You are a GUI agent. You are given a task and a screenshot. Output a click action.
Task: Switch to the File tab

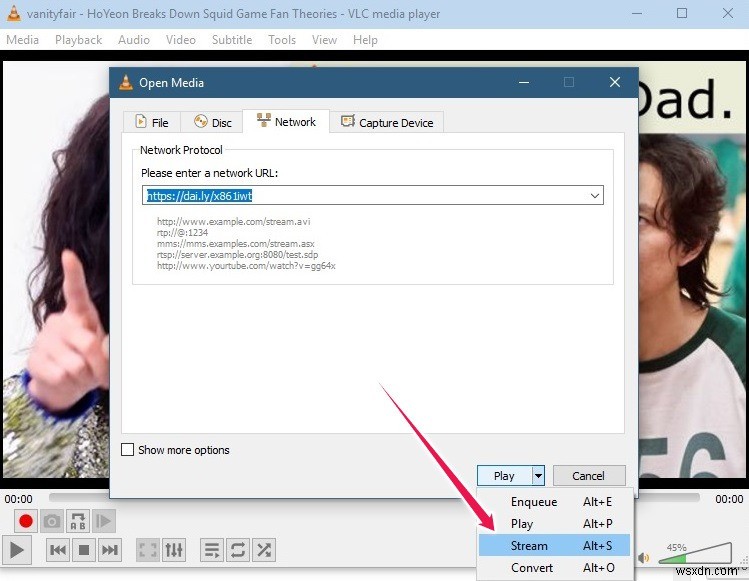152,122
